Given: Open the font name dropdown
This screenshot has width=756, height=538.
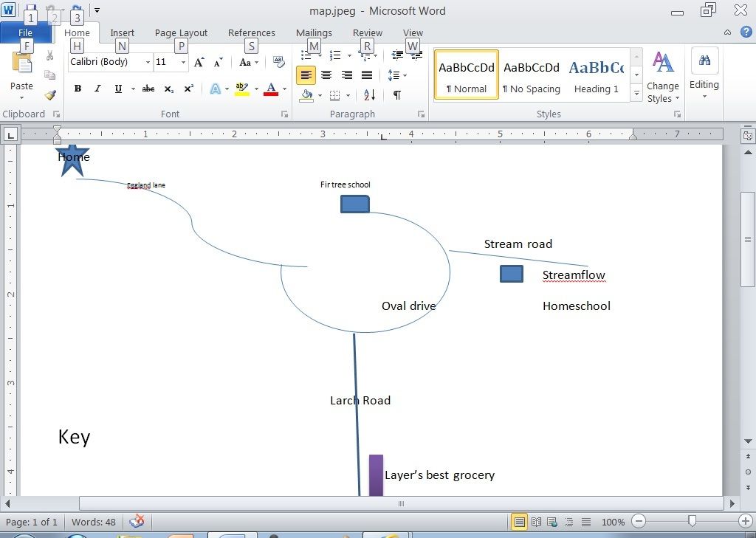Looking at the screenshot, I should point(148,63).
